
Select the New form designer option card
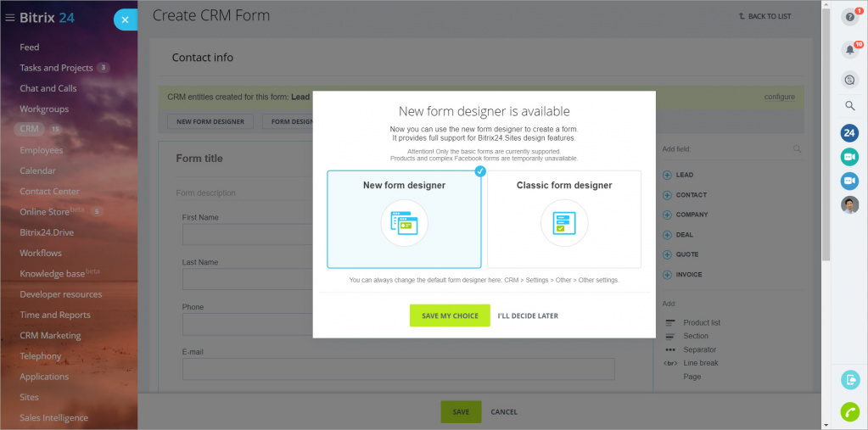[x=404, y=219]
